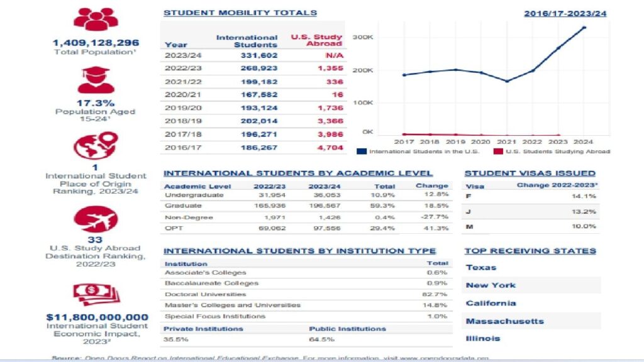Click the Special Focus Institutions row
Screen dimensions: 644x362
point(306,317)
